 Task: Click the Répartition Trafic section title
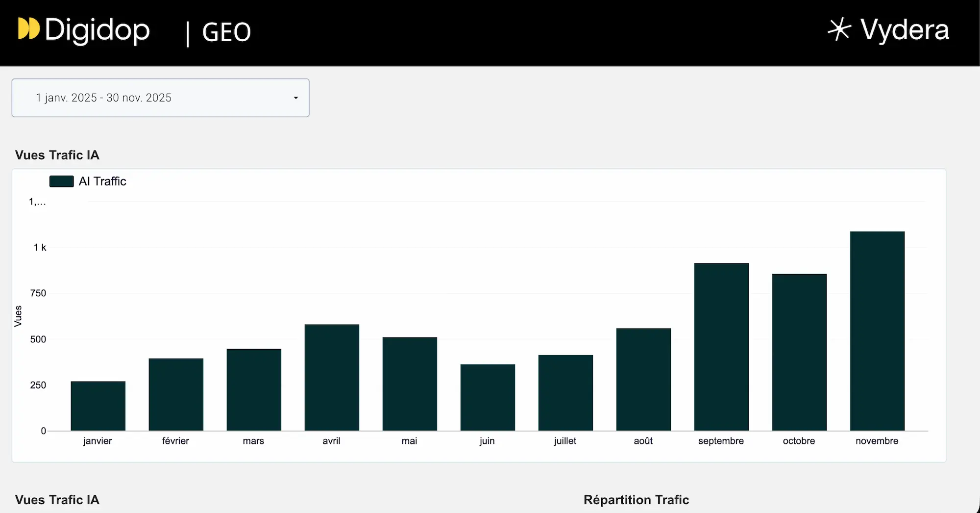[x=636, y=500]
